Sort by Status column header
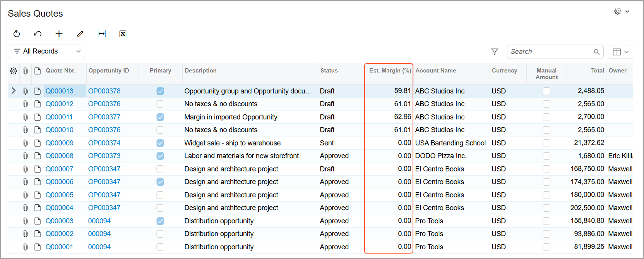The width and height of the screenshot is (644, 259). (329, 71)
